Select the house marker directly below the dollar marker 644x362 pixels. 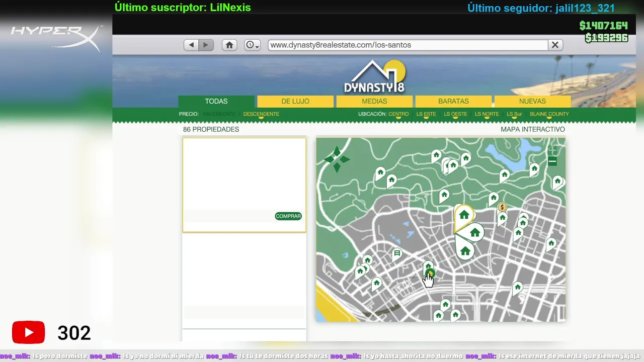pyautogui.click(x=502, y=218)
